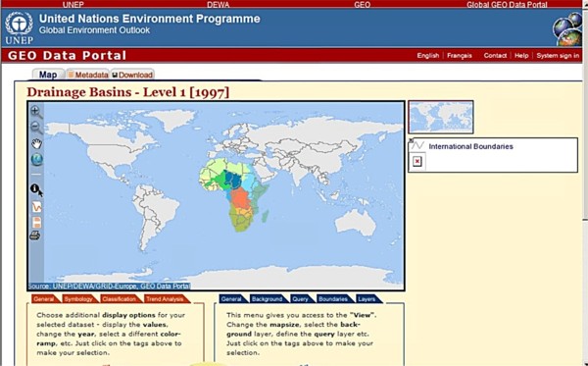Click the printer icon in map toolbar
Image resolution: width=588 pixels, height=366 pixels.
pyautogui.click(x=35, y=235)
